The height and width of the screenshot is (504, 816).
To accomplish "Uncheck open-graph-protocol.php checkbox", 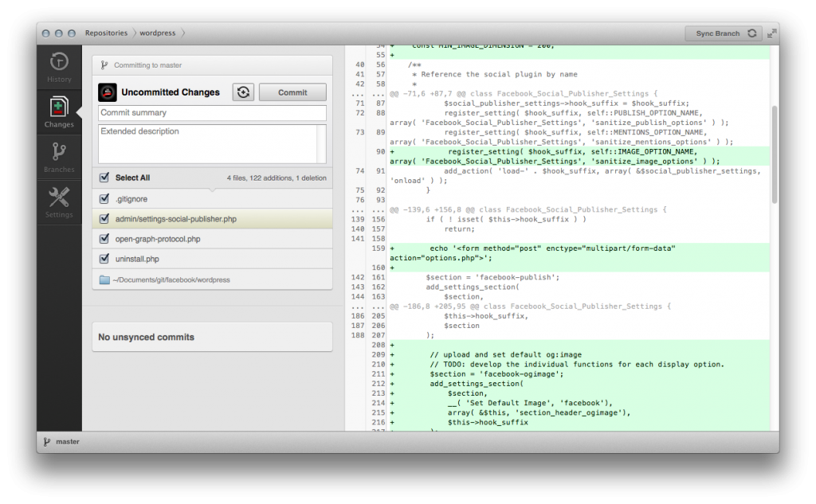I will coord(104,239).
